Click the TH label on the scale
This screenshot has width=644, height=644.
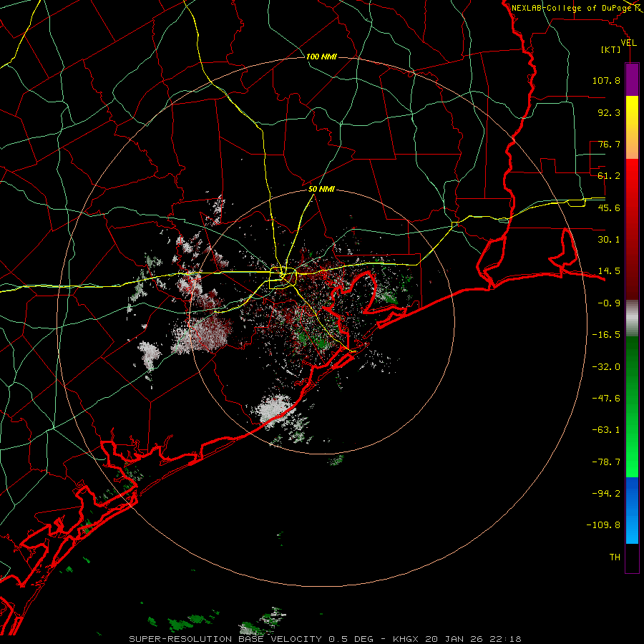(615, 557)
